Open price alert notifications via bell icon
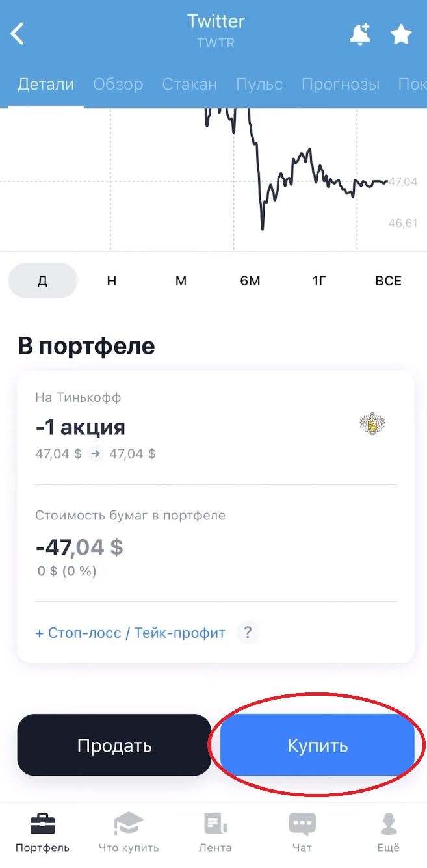This screenshot has height=868, width=427. point(360,34)
